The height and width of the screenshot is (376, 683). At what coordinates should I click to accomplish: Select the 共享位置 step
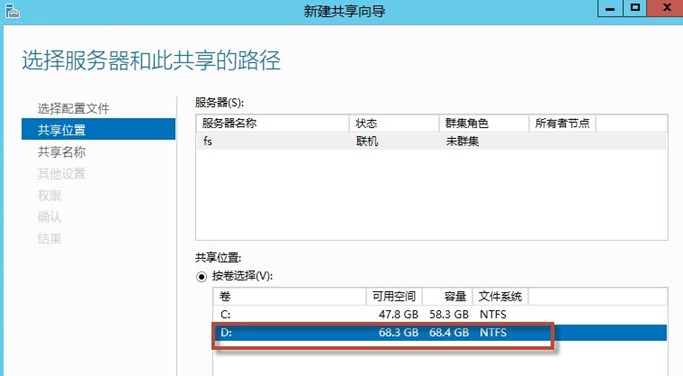98,129
